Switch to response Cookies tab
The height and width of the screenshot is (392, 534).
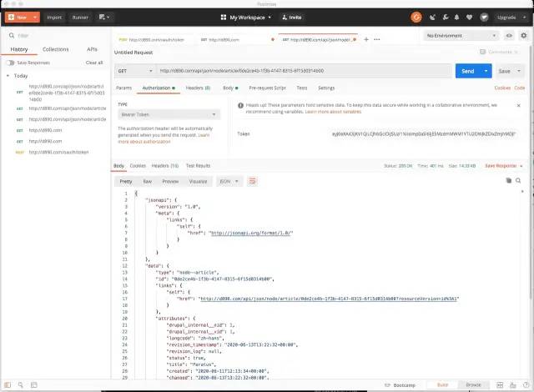click(138, 166)
